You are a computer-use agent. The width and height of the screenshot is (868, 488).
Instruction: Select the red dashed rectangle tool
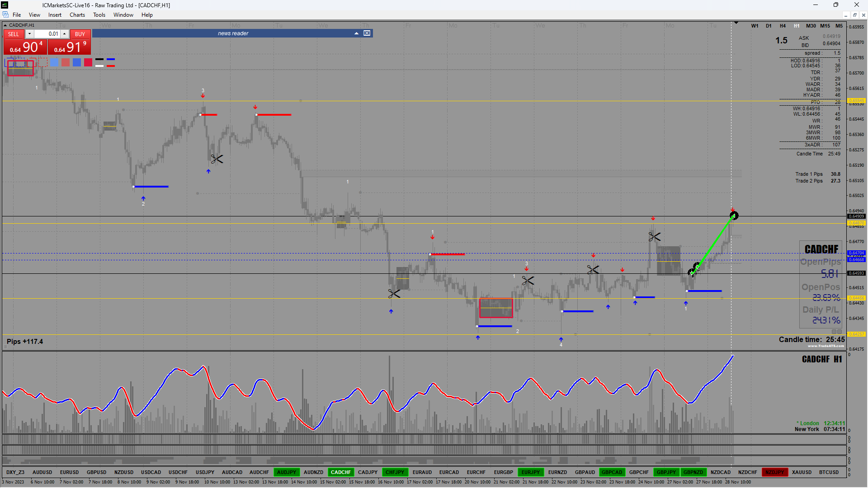coord(43,62)
